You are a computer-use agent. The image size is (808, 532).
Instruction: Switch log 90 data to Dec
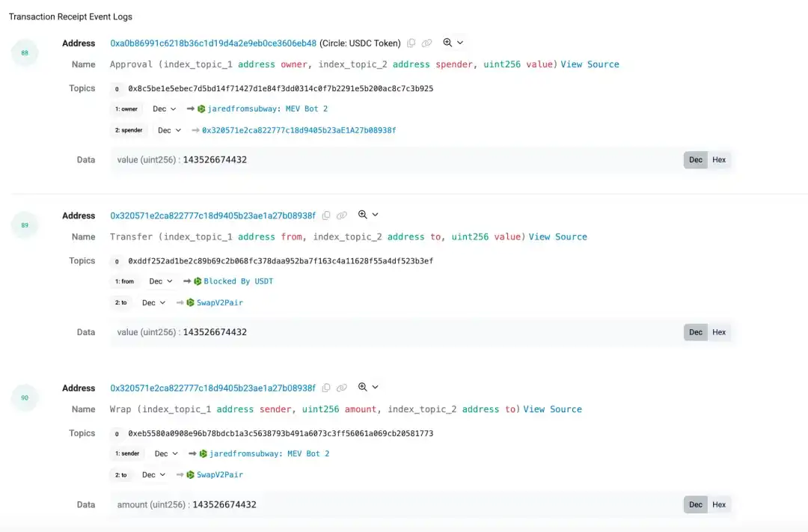point(696,504)
